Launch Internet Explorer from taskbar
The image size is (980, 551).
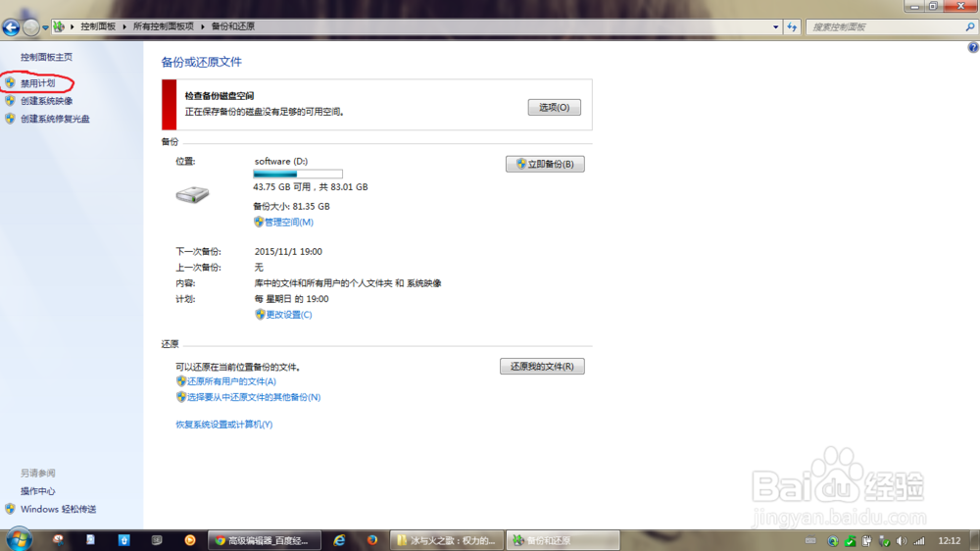point(339,540)
